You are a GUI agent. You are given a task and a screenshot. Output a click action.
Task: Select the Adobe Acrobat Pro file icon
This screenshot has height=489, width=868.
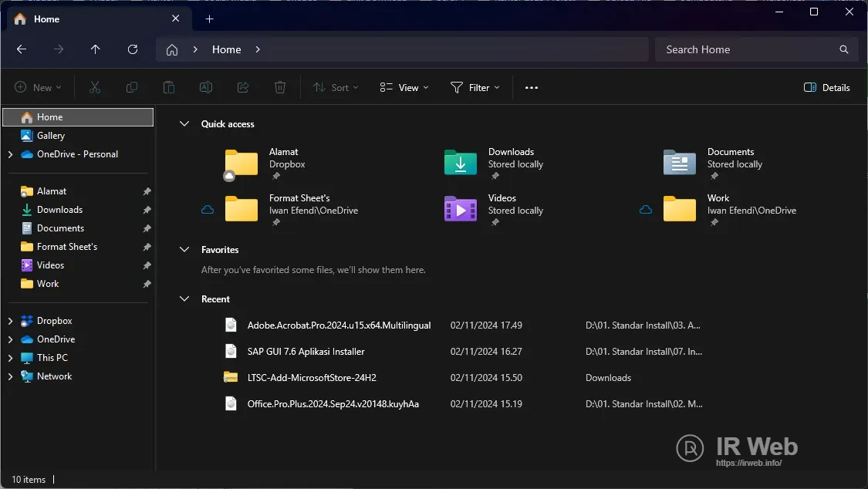coord(231,325)
